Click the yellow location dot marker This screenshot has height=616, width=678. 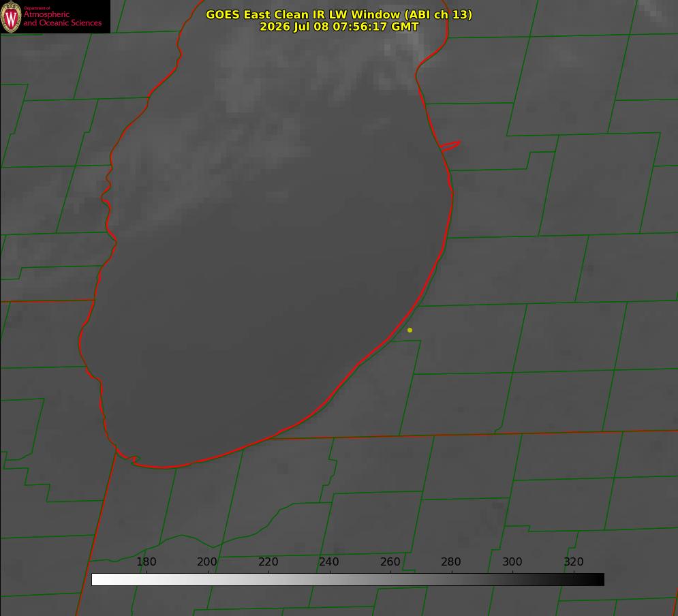pyautogui.click(x=410, y=330)
